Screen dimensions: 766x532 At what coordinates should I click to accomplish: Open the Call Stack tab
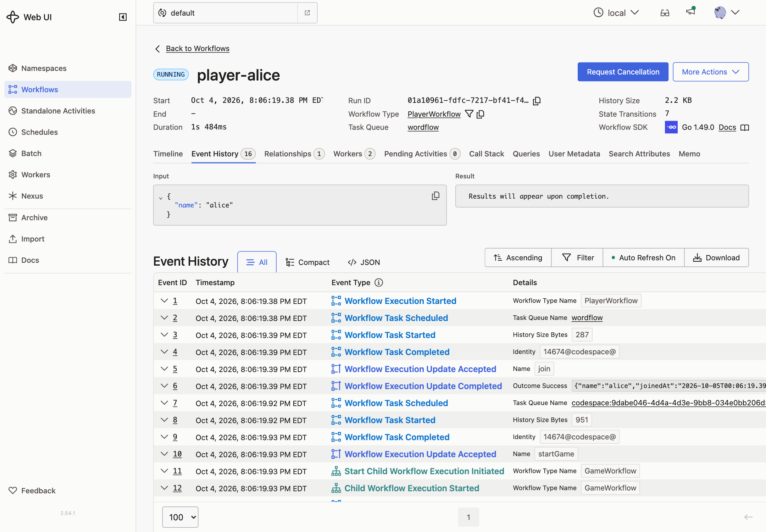487,154
